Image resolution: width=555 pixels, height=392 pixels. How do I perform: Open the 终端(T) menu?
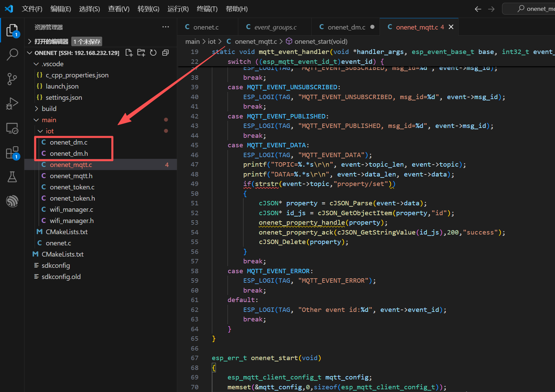[x=207, y=9]
